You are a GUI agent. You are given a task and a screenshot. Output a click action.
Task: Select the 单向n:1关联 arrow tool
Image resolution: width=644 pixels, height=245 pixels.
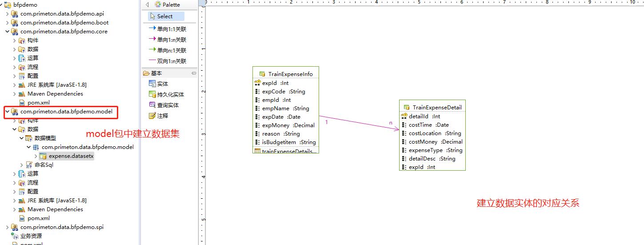(x=168, y=50)
